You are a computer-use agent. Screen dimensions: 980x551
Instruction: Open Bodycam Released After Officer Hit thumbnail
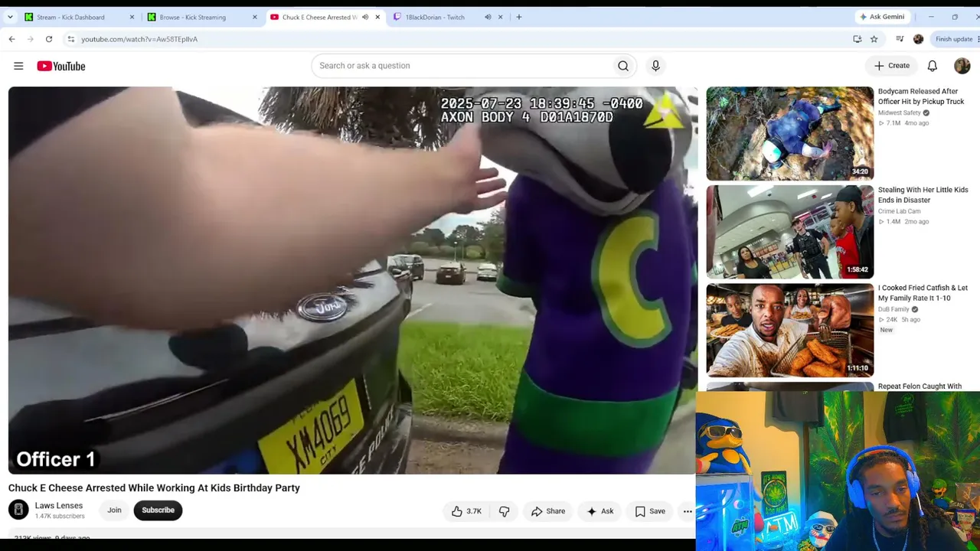pyautogui.click(x=789, y=133)
